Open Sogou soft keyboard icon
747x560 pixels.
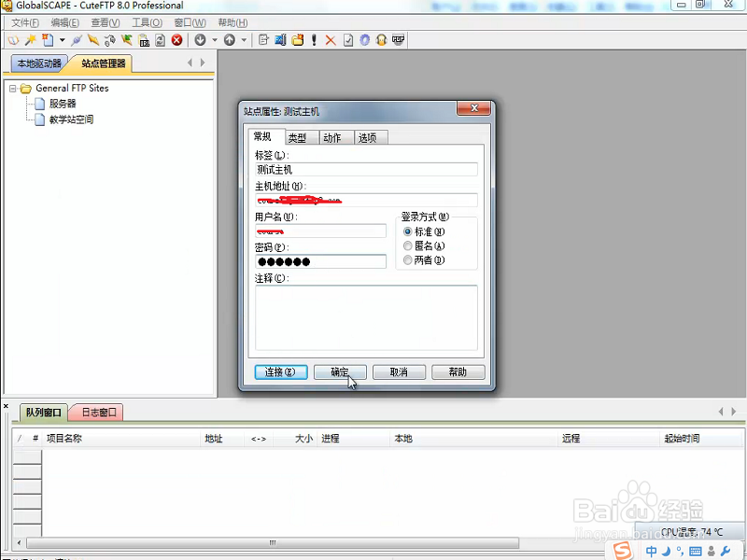tap(695, 552)
